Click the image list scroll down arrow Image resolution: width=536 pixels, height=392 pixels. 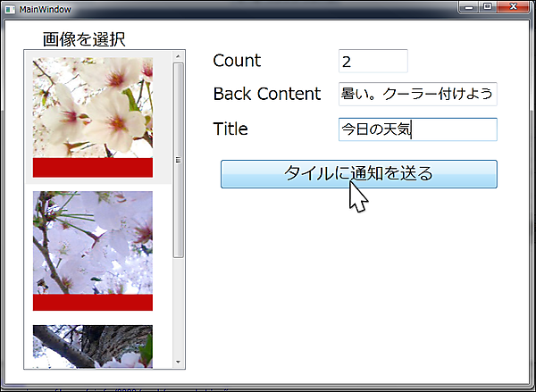(x=178, y=362)
